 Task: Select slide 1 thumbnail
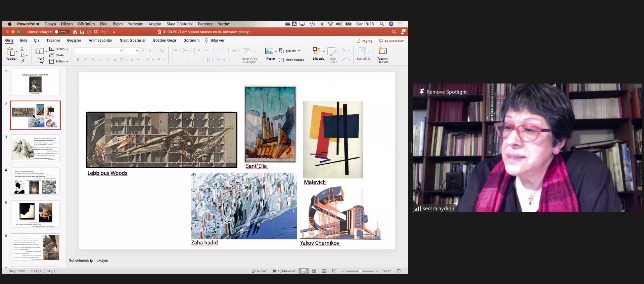(35, 82)
